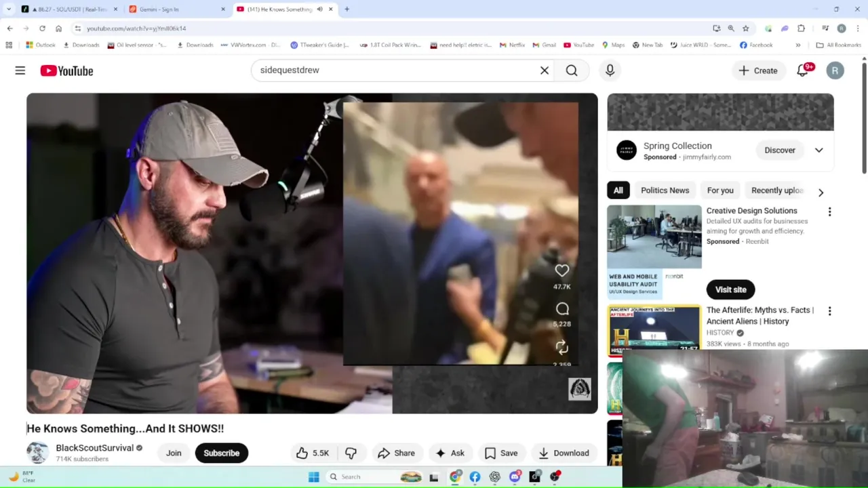
Task: Open Discord from the taskbar
Action: [x=515, y=477]
